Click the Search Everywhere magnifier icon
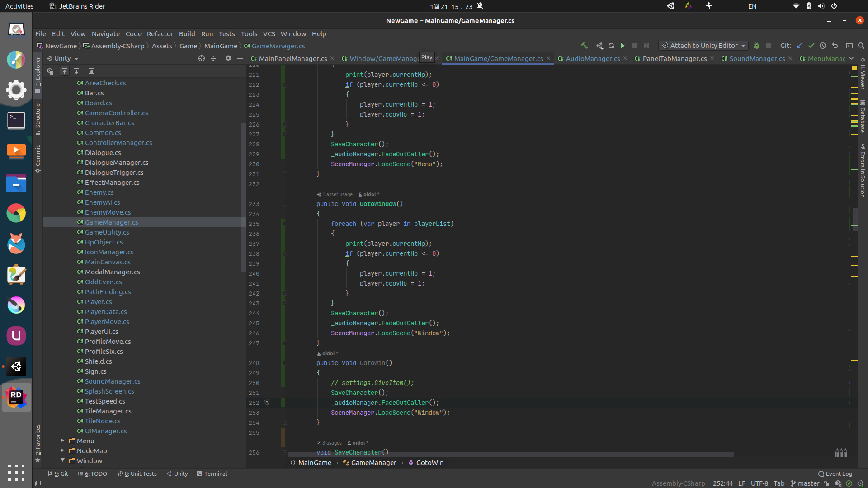The width and height of the screenshot is (868, 488). (861, 46)
